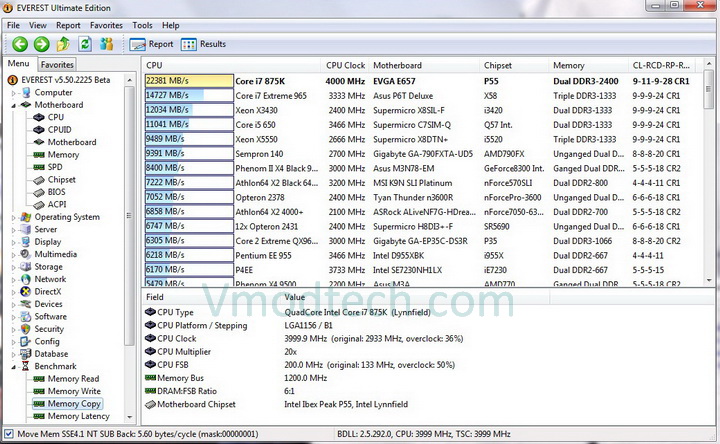Image resolution: width=720 pixels, height=444 pixels.
Task: Expand the Server tree node
Action: (x=14, y=230)
